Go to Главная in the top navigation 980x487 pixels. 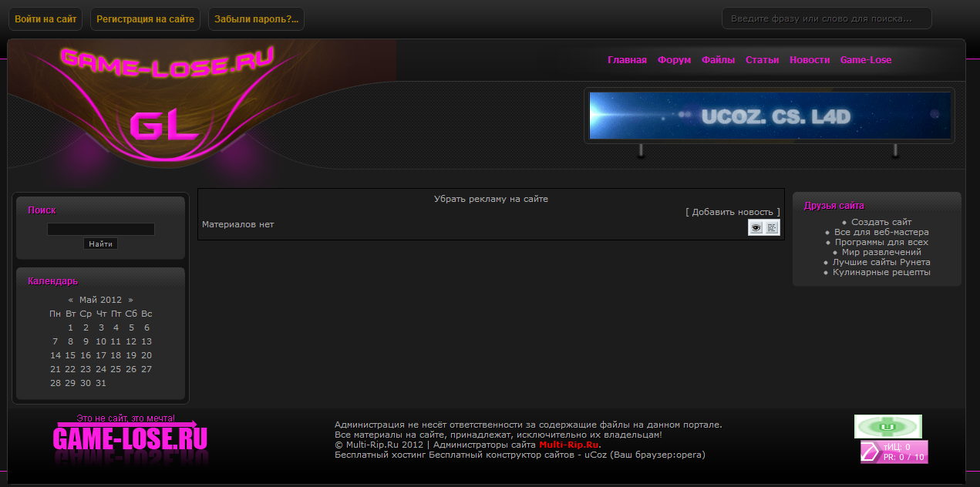point(627,60)
